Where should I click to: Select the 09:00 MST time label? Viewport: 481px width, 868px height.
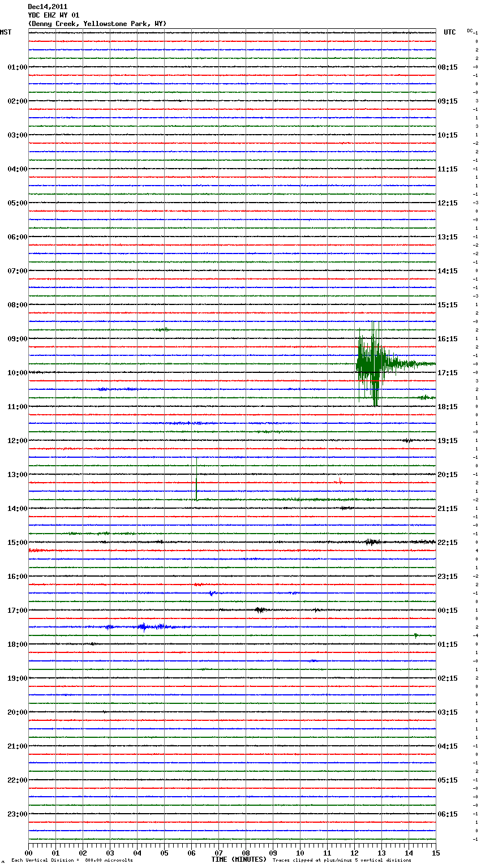point(17,339)
